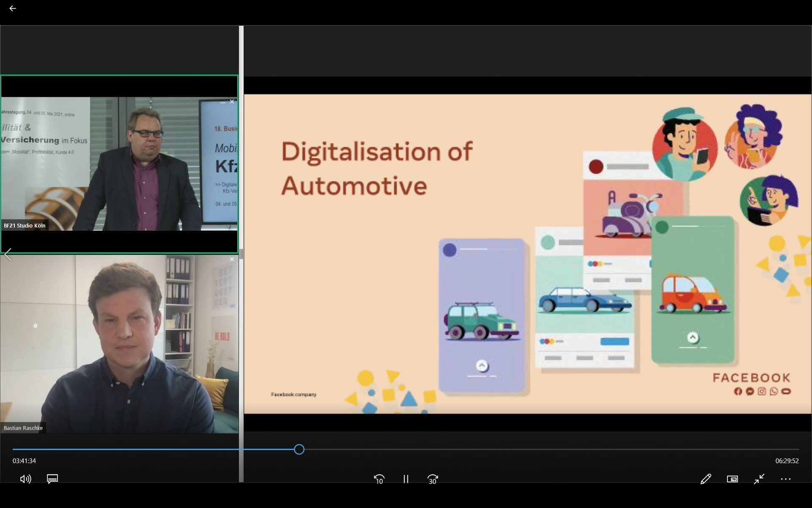Image resolution: width=812 pixels, height=508 pixels.
Task: Close the Bastian Raschke video panel
Action: [232, 259]
